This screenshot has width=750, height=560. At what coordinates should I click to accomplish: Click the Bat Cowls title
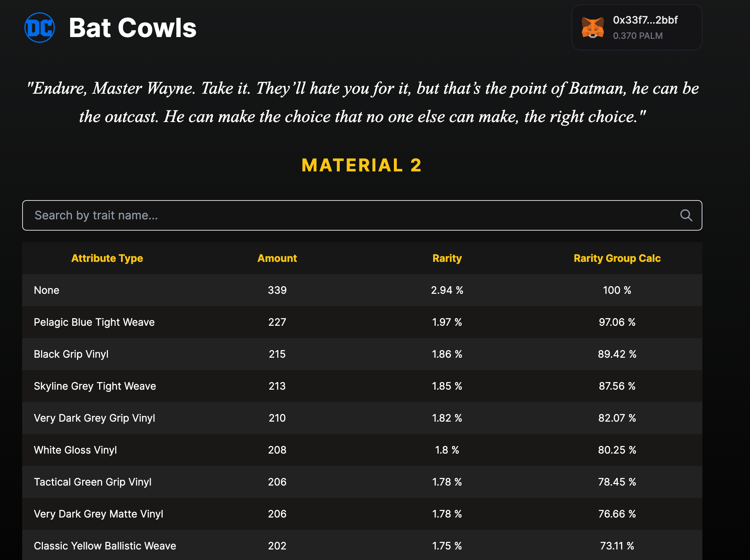[x=133, y=28]
